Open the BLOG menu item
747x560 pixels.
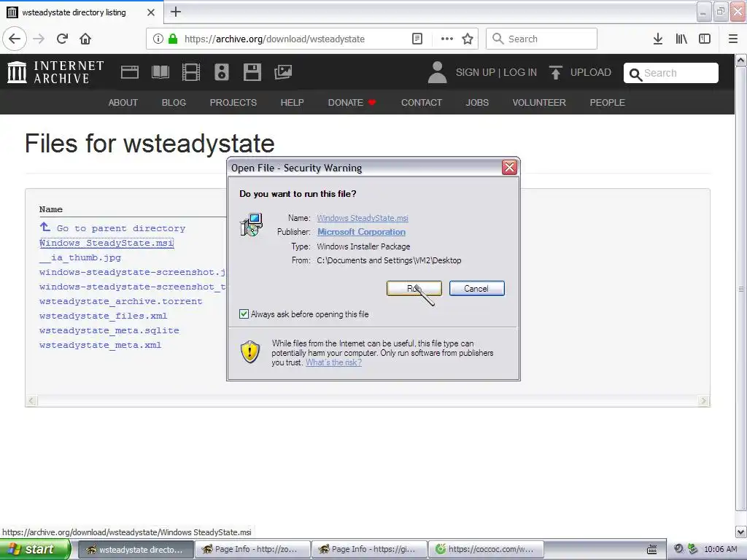click(174, 102)
